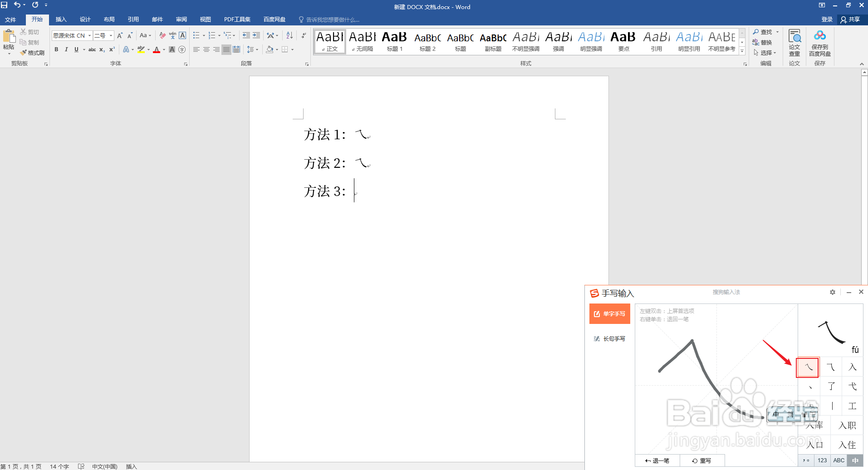Open the paper check (论文查重) tool
The height and width of the screenshot is (470, 868).
(x=794, y=43)
